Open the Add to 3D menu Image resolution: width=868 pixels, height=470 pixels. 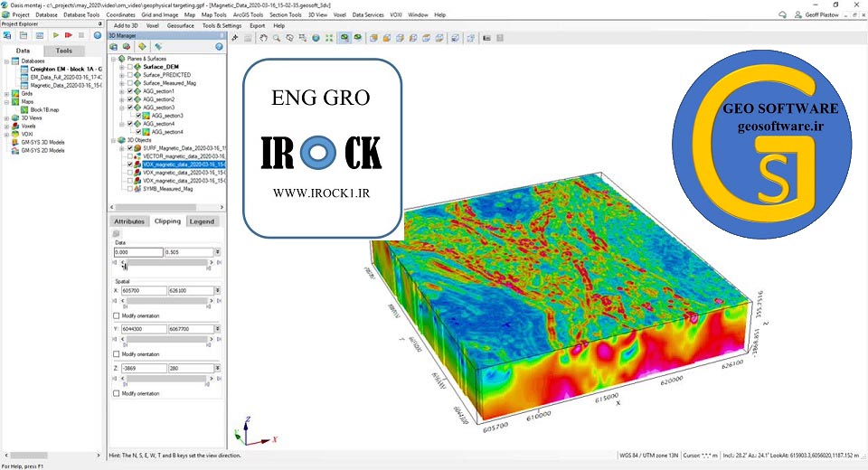click(x=125, y=25)
